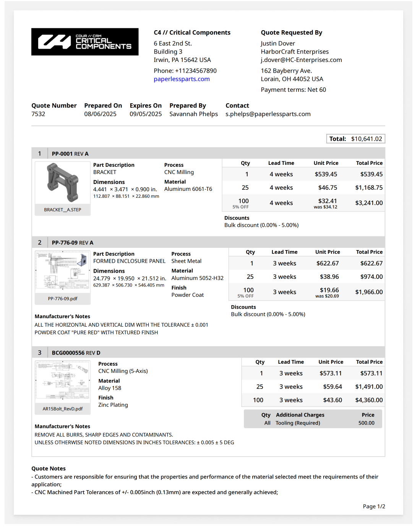This screenshot has width=417, height=532.
Task: Select requester name Justin Dover
Action: tap(278, 44)
